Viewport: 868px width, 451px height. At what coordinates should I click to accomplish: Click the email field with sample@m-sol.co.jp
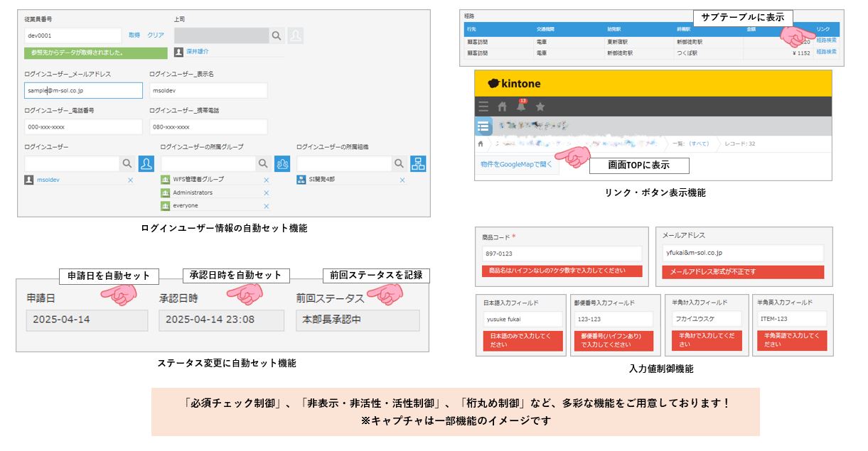point(83,90)
